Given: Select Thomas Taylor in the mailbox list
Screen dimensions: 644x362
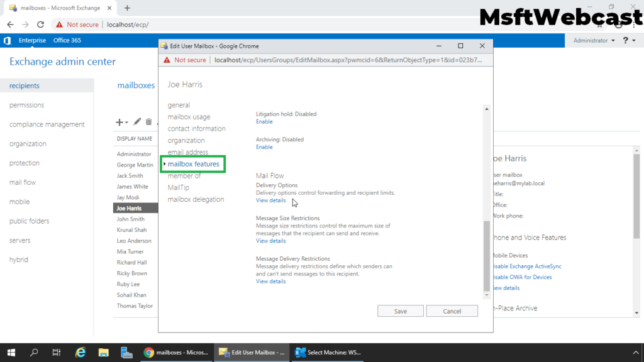Looking at the screenshot, I should click(135, 306).
